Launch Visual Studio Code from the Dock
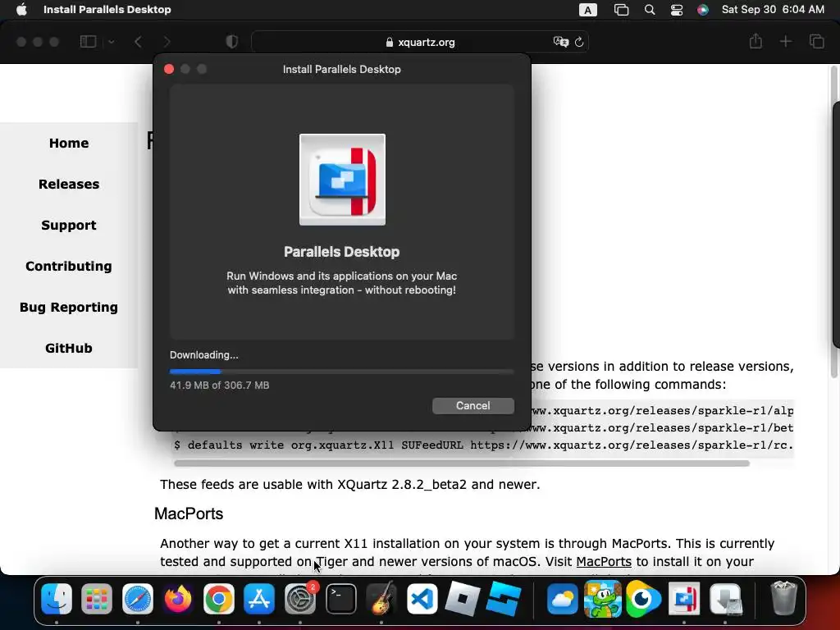840x630 pixels. [x=422, y=598]
